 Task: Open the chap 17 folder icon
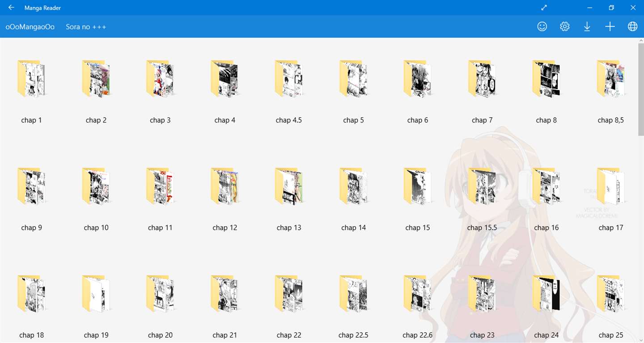(x=611, y=186)
